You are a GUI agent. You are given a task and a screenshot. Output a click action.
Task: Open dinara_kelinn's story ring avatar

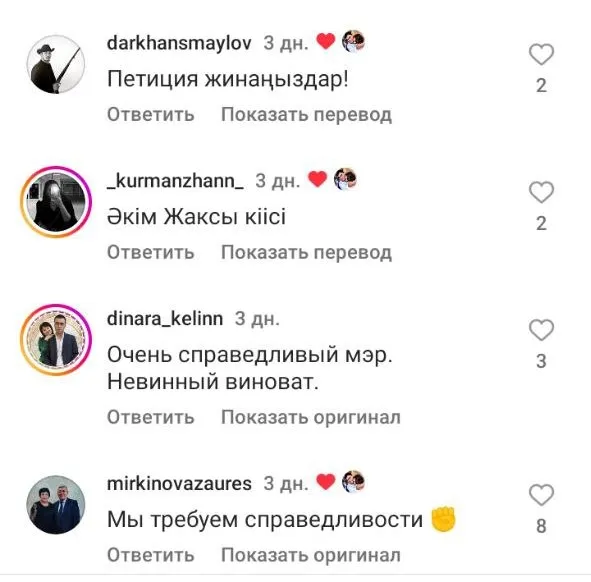(56, 340)
